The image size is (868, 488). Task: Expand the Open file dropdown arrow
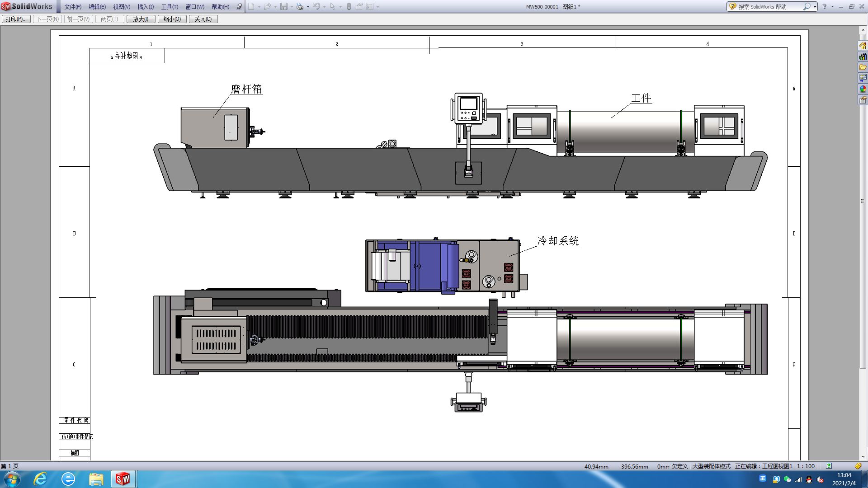275,7
